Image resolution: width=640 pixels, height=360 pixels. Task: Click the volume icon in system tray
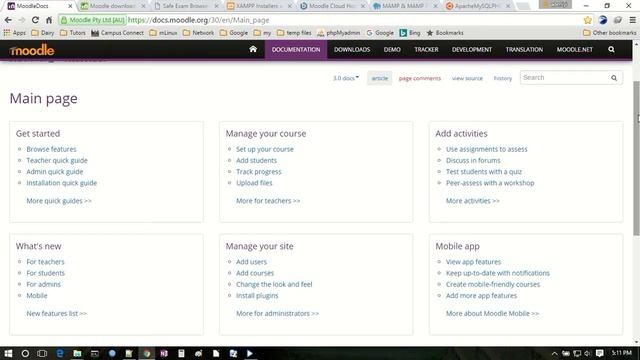tap(588, 353)
